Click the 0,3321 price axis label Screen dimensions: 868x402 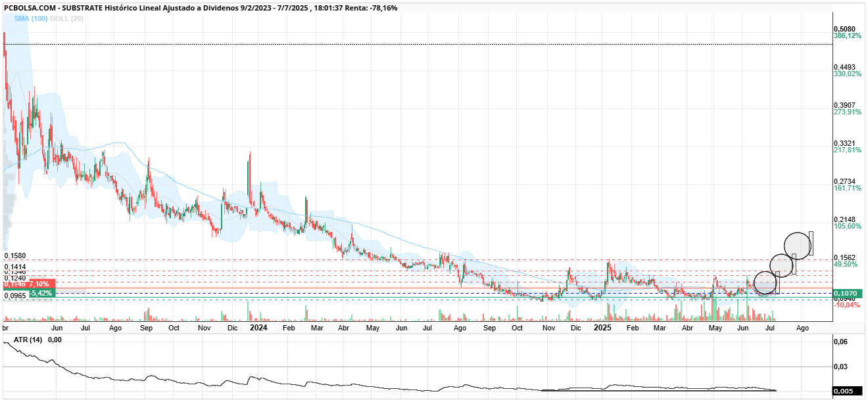(x=844, y=143)
